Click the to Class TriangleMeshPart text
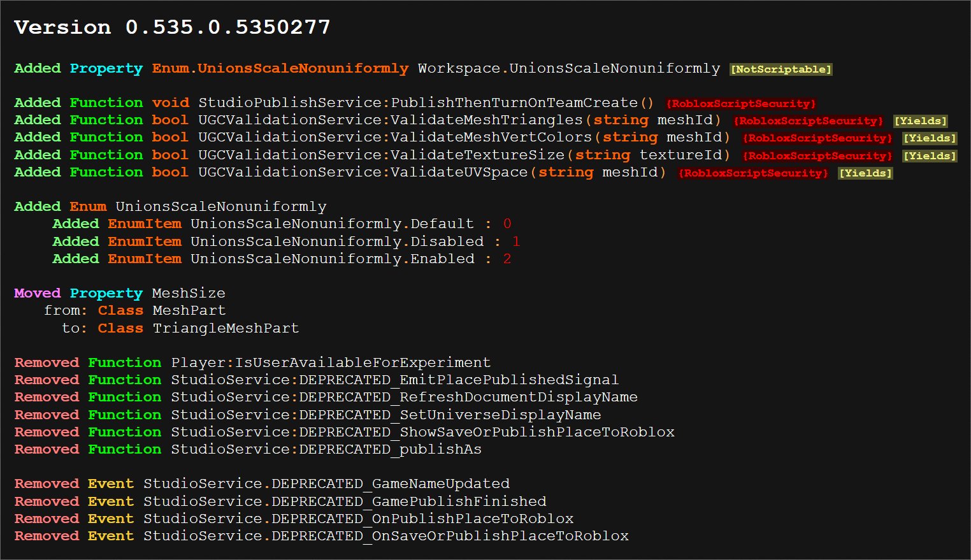Viewport: 971px width, 560px height. pos(180,328)
